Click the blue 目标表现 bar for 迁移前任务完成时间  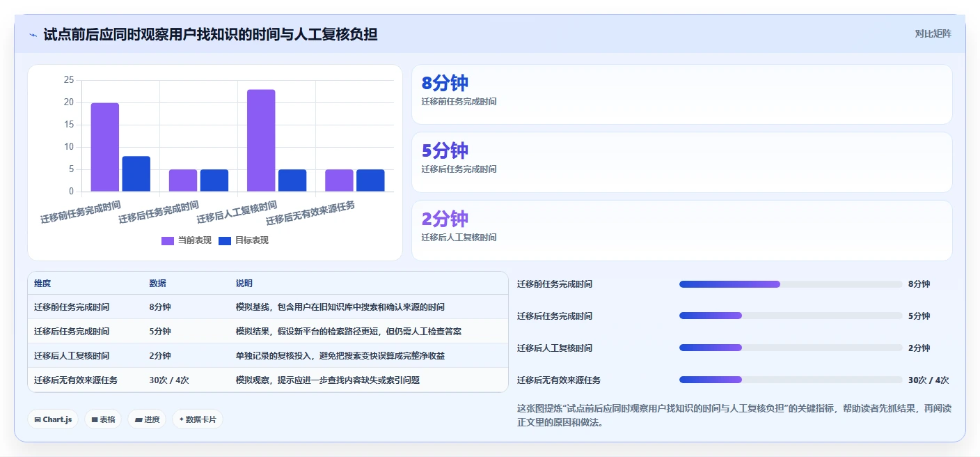click(136, 173)
